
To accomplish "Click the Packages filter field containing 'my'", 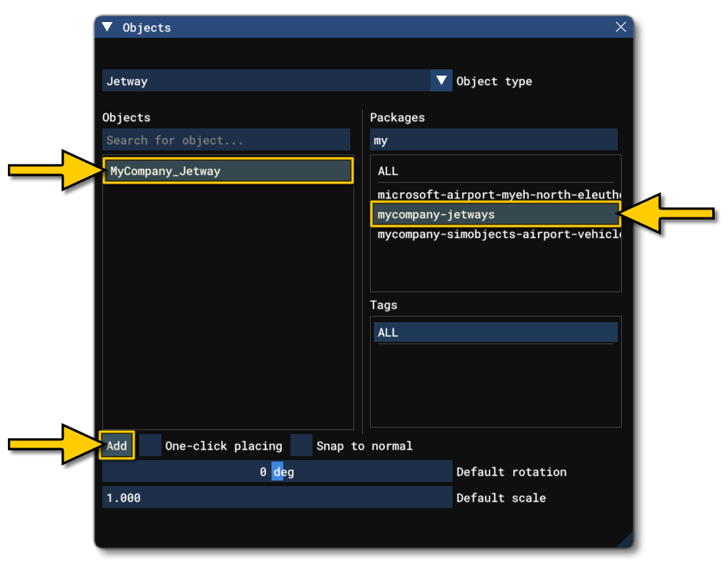I will click(x=493, y=140).
